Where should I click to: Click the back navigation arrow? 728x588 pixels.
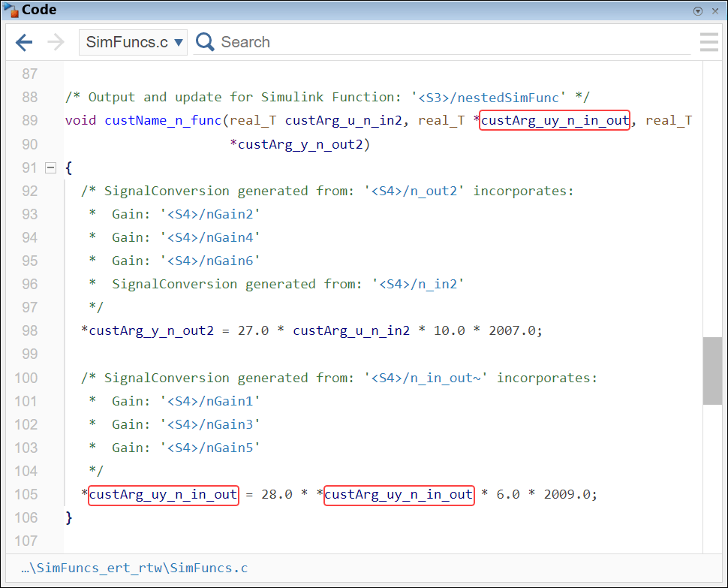(23, 42)
